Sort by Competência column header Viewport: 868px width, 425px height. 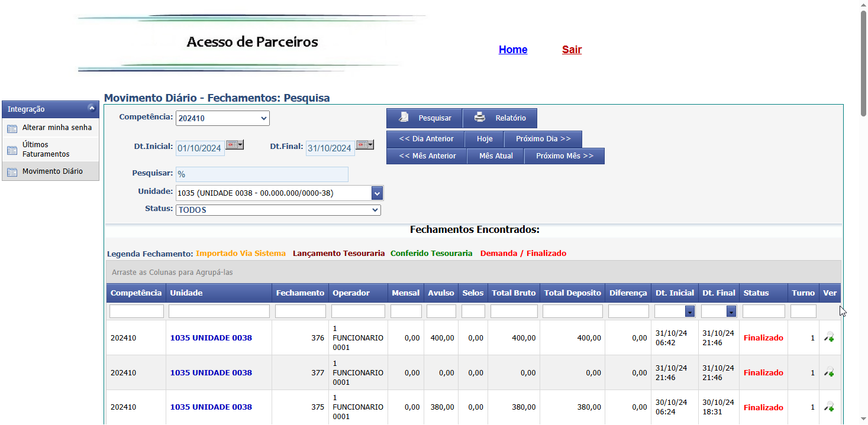pyautogui.click(x=136, y=293)
